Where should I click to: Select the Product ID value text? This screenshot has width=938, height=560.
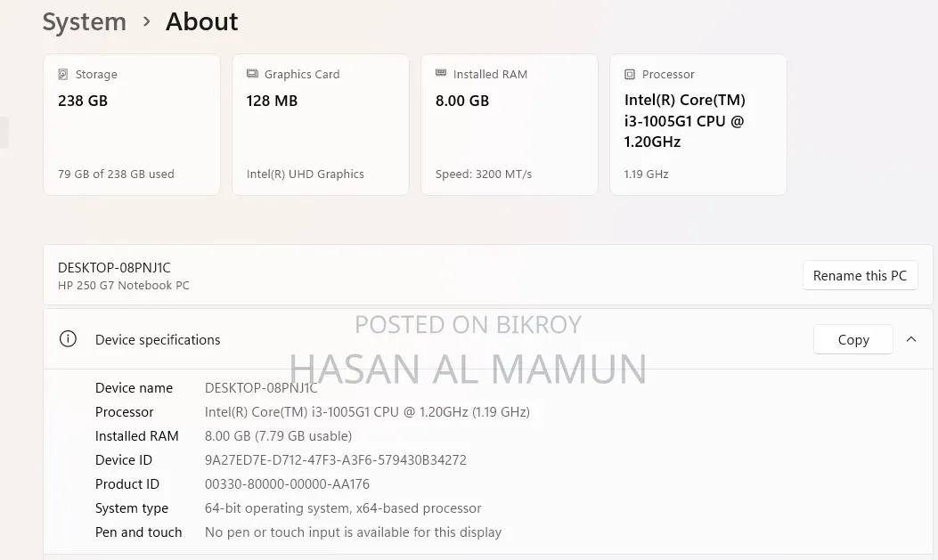tap(287, 484)
